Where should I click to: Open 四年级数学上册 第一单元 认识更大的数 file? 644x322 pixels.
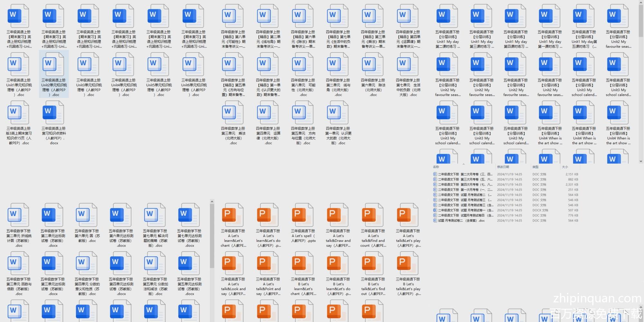338,123
